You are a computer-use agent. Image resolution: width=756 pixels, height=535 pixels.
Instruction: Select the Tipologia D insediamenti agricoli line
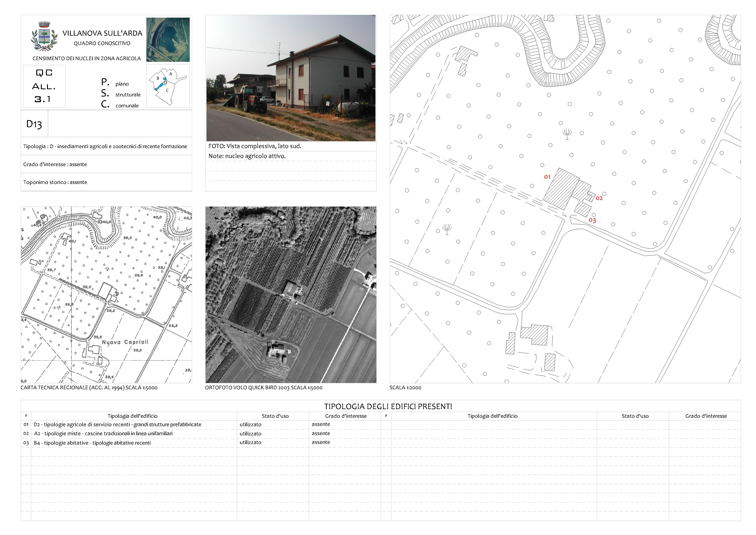pos(105,146)
